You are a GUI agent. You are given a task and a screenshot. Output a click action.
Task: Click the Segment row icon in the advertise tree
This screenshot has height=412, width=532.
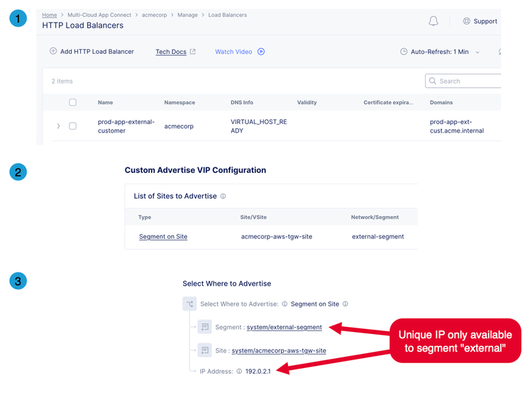(x=205, y=327)
